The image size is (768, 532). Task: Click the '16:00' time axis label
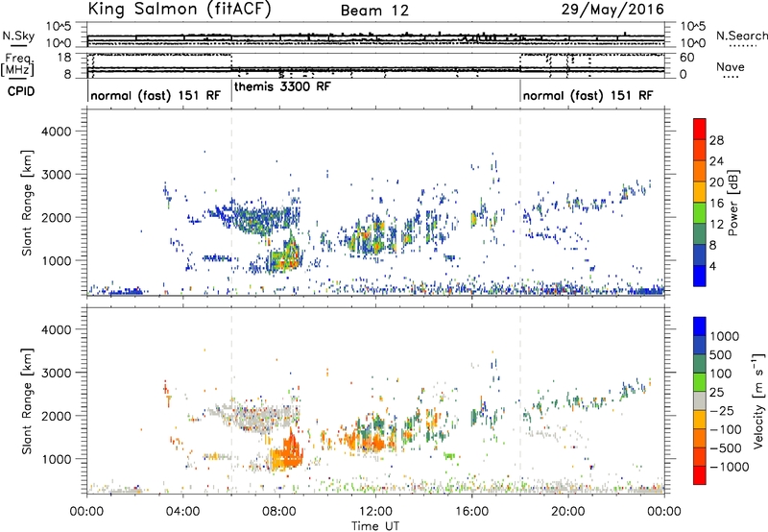click(x=471, y=512)
